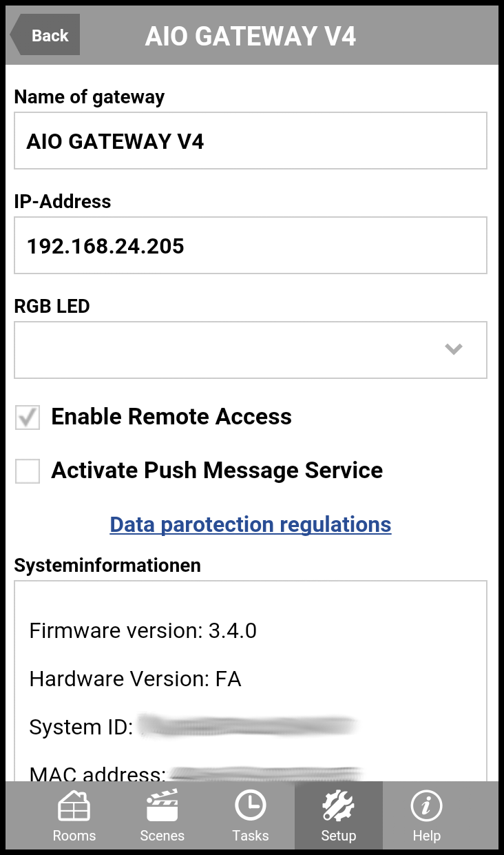This screenshot has width=504, height=855.
Task: Open the Rooms house icon
Action: point(74,806)
